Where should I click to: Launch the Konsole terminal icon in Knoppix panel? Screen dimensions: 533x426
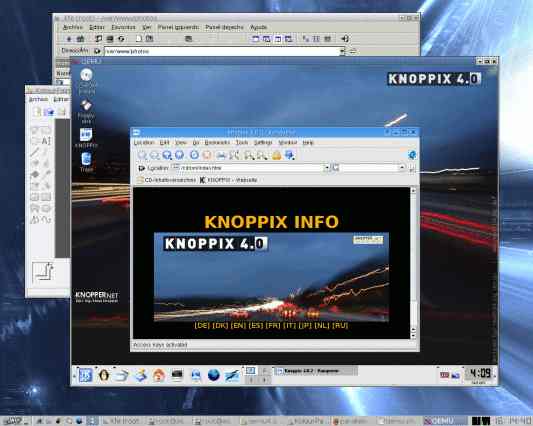click(177, 375)
